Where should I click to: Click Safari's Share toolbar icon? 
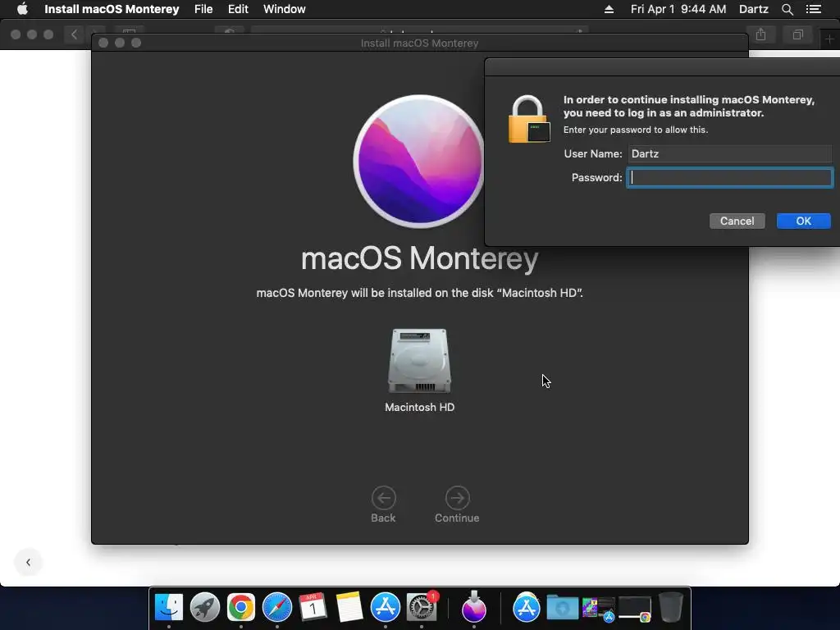coord(760,34)
